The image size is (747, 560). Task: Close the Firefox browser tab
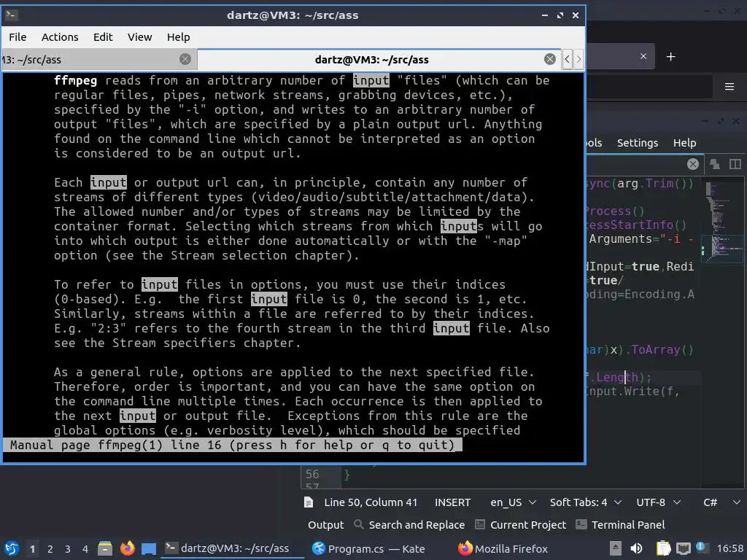[x=643, y=56]
